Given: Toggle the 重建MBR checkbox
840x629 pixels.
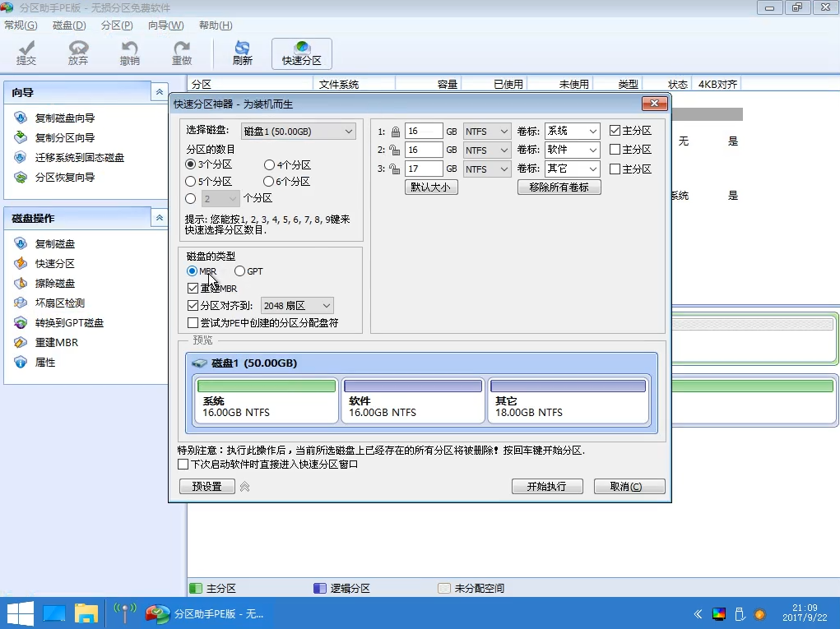Looking at the screenshot, I should click(x=193, y=289).
